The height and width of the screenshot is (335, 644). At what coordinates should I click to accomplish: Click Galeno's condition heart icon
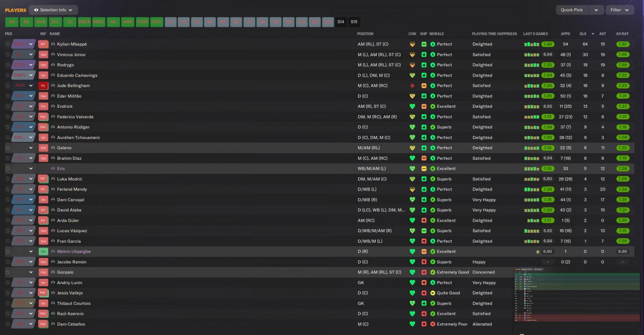(x=413, y=148)
